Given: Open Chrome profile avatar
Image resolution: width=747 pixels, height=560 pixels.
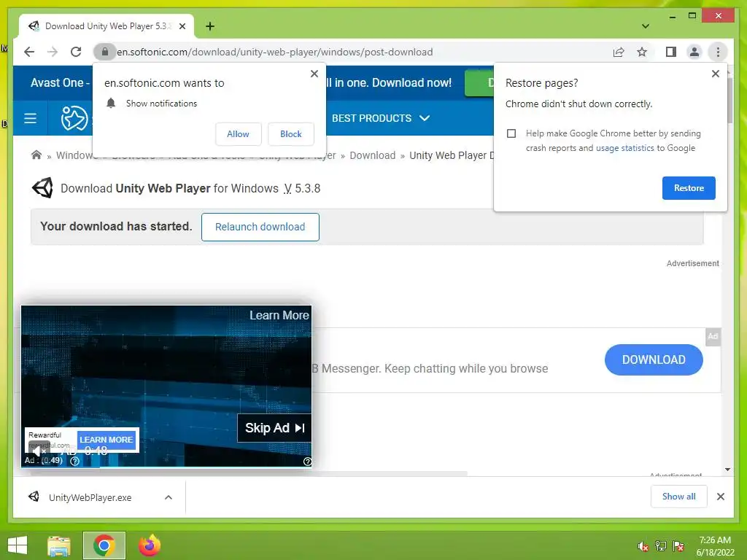Looking at the screenshot, I should point(694,52).
